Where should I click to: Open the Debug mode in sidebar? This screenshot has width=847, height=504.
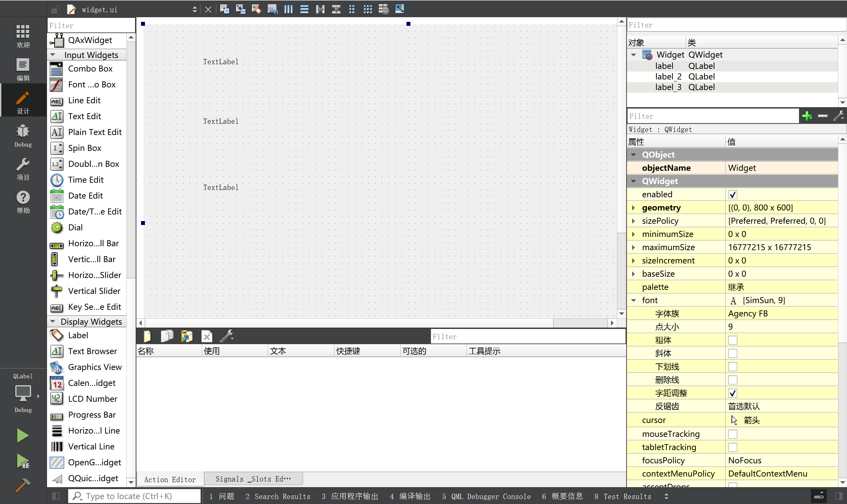pos(23,135)
